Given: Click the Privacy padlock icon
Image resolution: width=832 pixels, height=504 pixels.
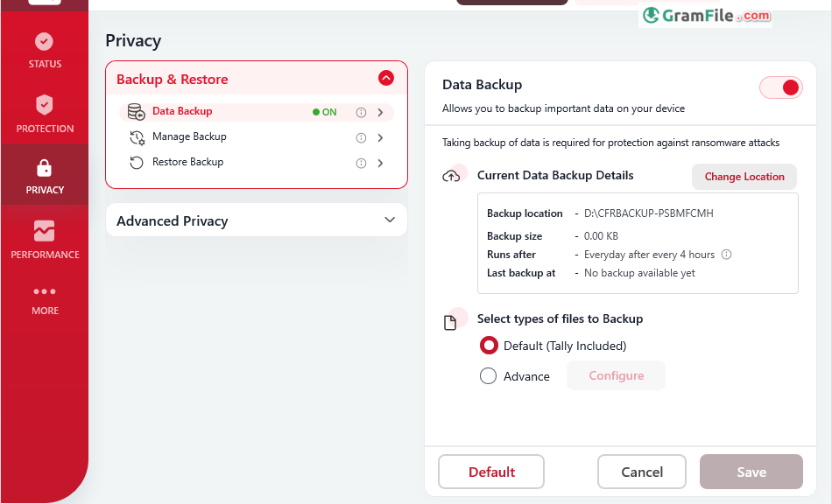Looking at the screenshot, I should click(x=44, y=166).
